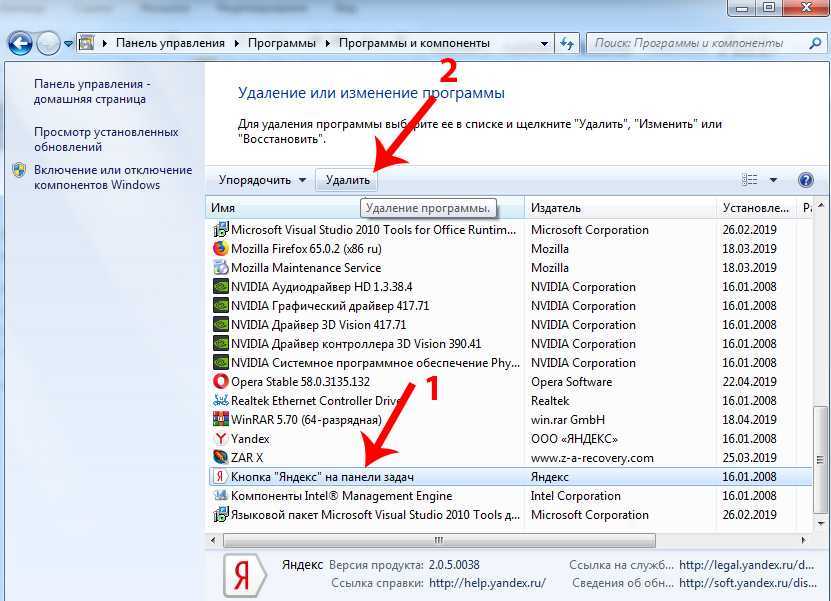The width and height of the screenshot is (831, 601).
Task: Click the change view icon
Action: [749, 180]
